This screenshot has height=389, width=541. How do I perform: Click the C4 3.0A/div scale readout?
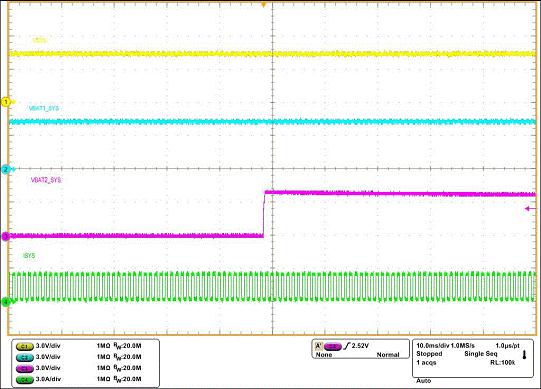[x=48, y=379]
